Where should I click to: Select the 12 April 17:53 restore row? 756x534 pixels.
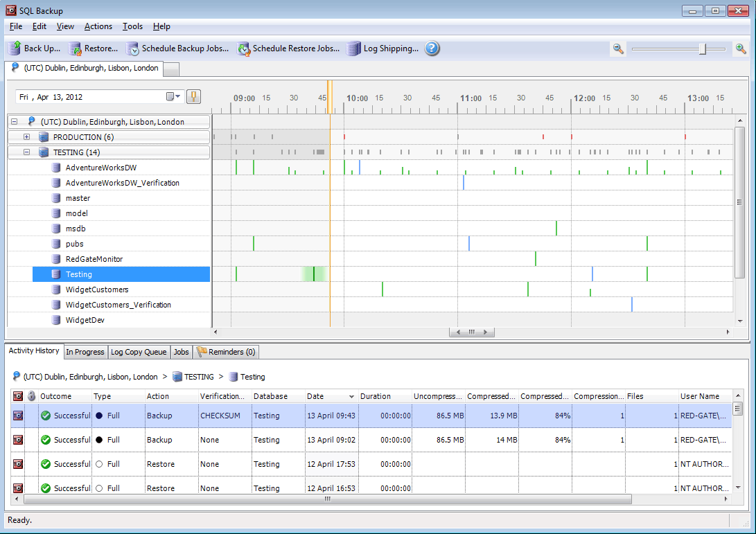[371, 463]
